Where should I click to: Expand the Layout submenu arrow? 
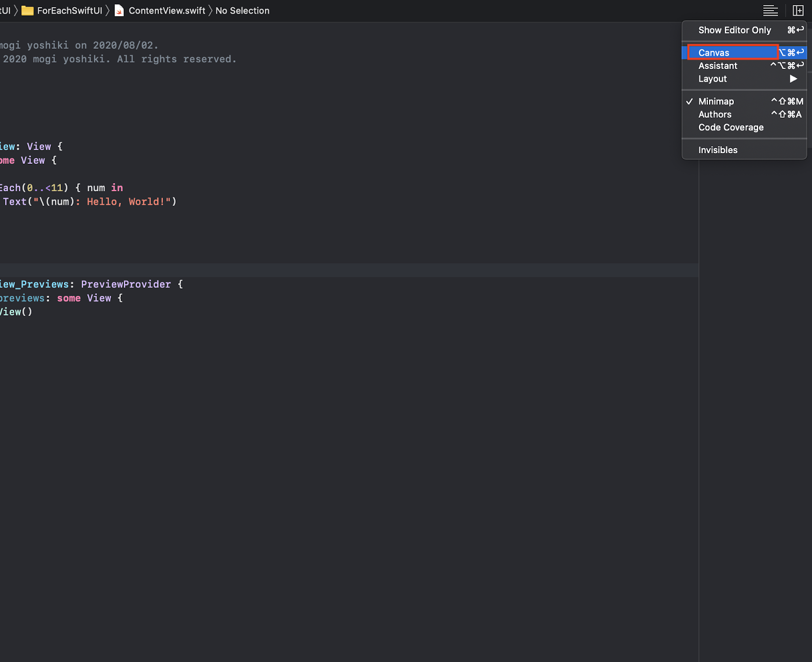click(793, 79)
